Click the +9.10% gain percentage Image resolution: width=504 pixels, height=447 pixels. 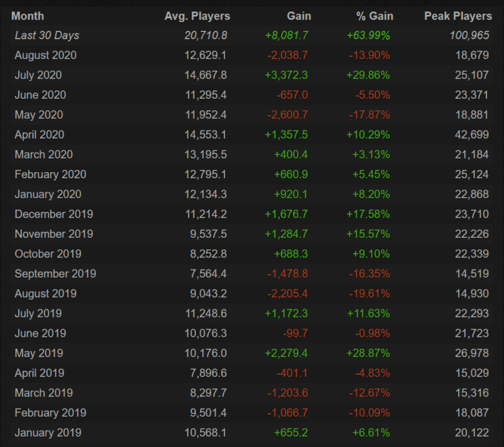coord(371,254)
